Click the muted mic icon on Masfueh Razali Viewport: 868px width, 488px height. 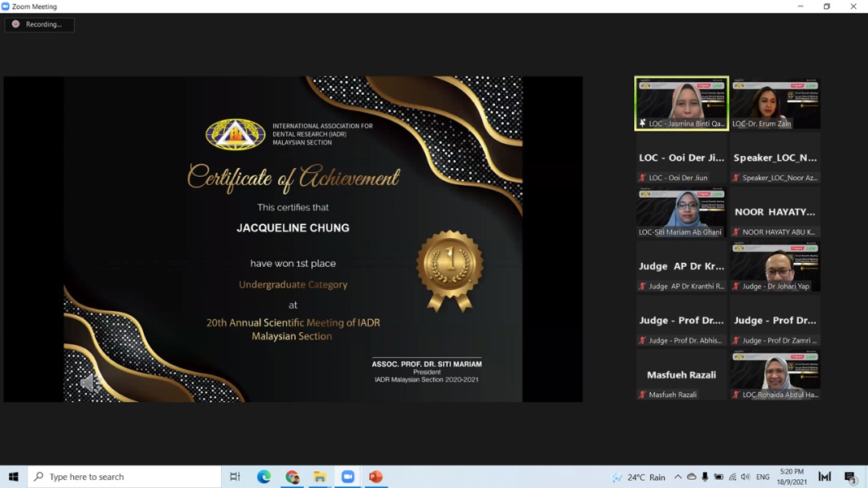tap(642, 395)
